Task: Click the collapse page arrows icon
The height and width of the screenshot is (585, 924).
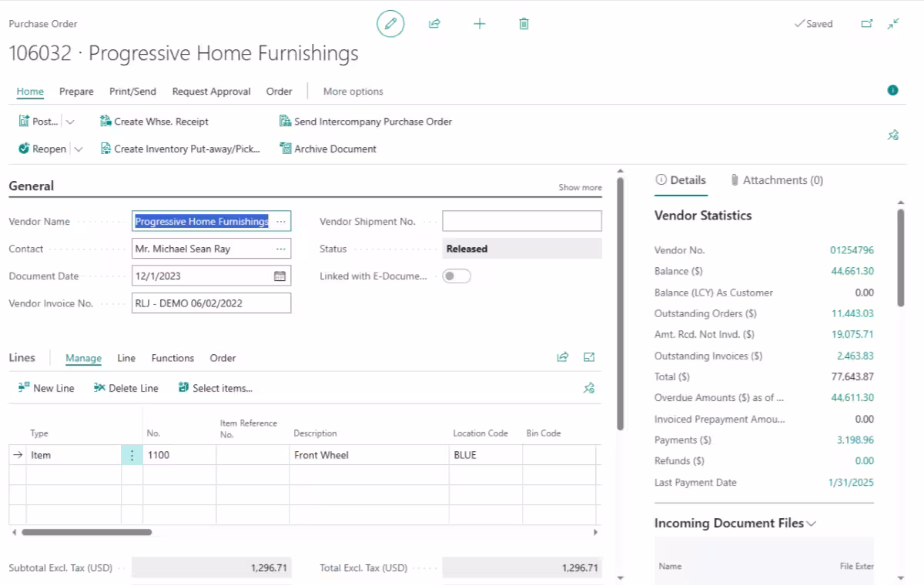Action: (x=893, y=24)
